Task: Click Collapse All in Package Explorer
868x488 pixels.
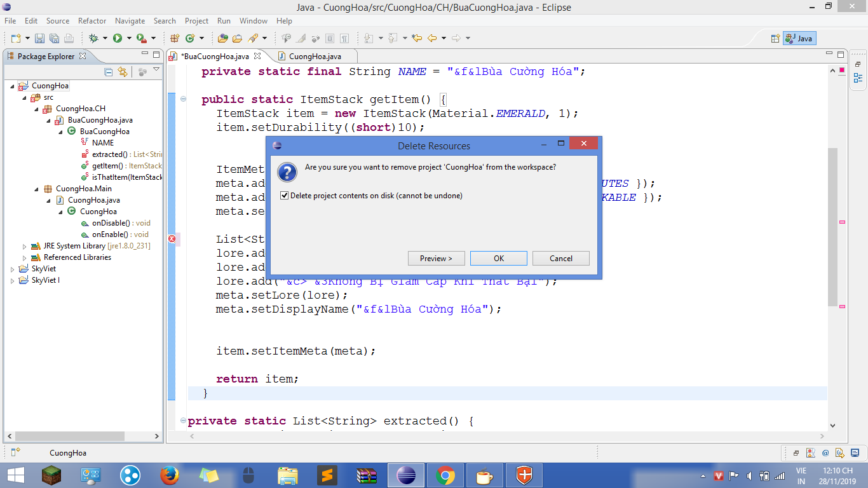Action: coord(108,72)
